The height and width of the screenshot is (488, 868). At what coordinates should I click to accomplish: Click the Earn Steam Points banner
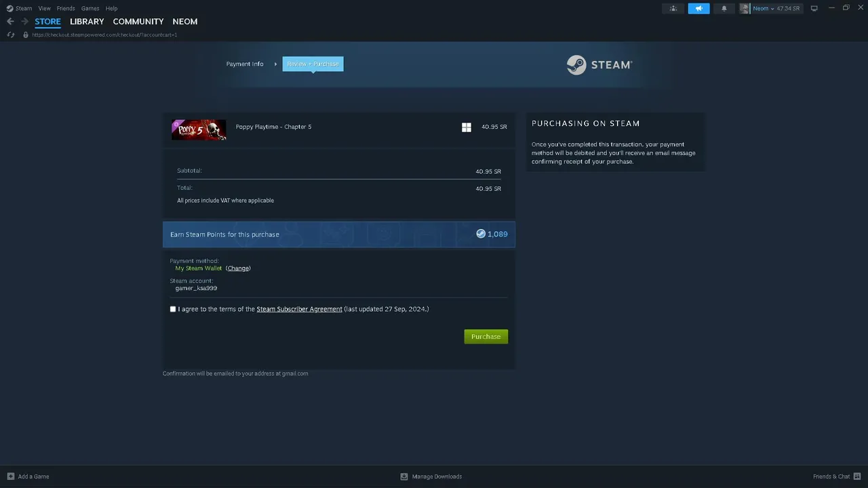pyautogui.click(x=339, y=235)
